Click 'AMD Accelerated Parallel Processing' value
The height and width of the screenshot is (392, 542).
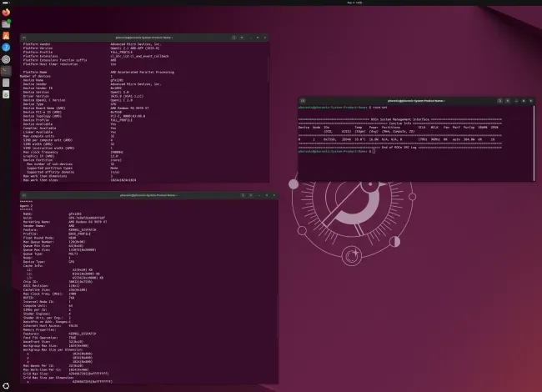142,73
